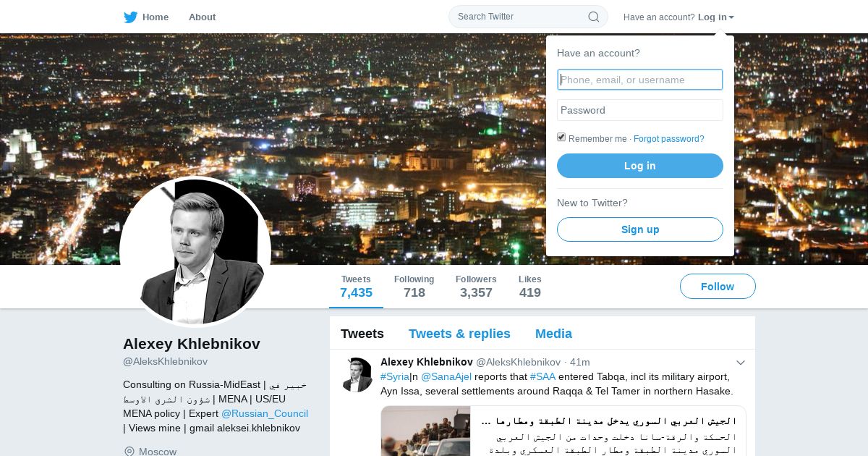Open the large profile avatar photo

(x=195, y=252)
